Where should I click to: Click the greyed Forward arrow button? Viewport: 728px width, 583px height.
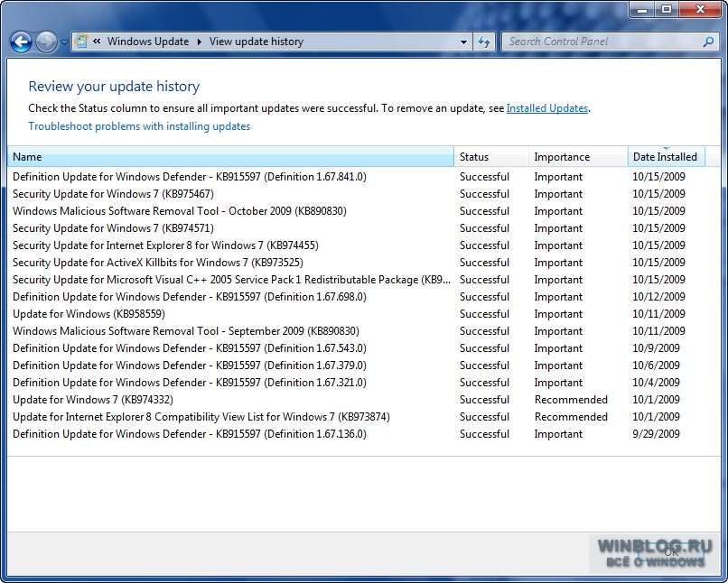click(x=46, y=42)
